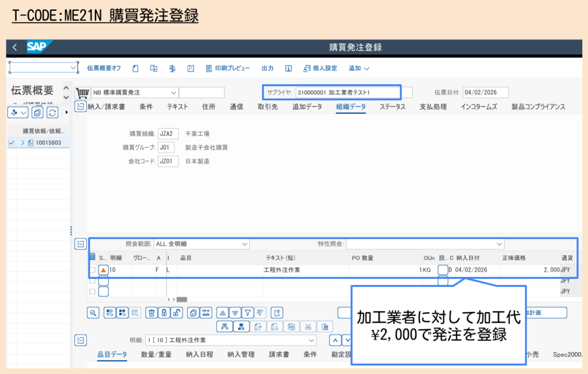
Task: Lock the selected line item
Action: (x=163, y=312)
